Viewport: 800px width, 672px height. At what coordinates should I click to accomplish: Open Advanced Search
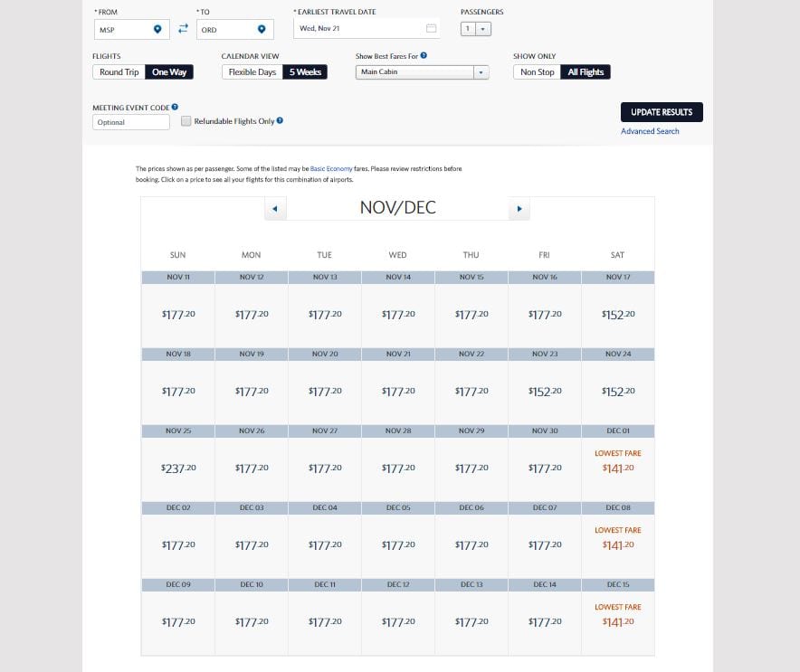click(650, 131)
